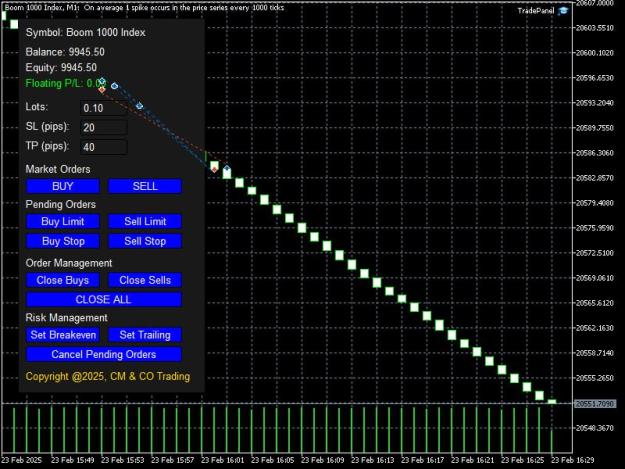Click the Cancel Pending Orders button
The image size is (625, 469).
point(104,355)
